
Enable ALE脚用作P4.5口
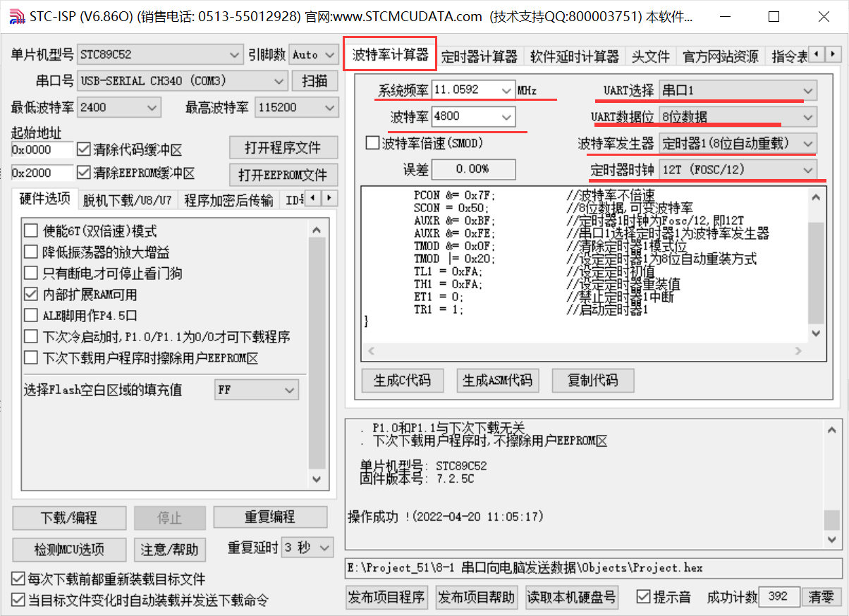point(31,315)
